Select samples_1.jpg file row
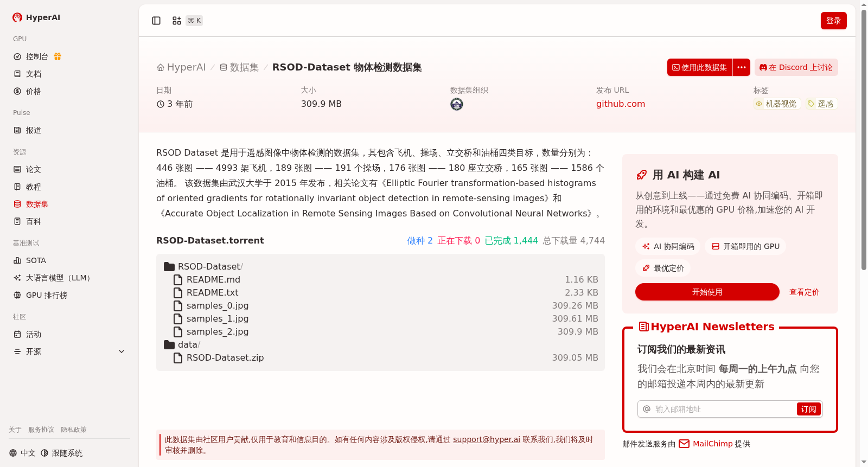 pyautogui.click(x=386, y=318)
